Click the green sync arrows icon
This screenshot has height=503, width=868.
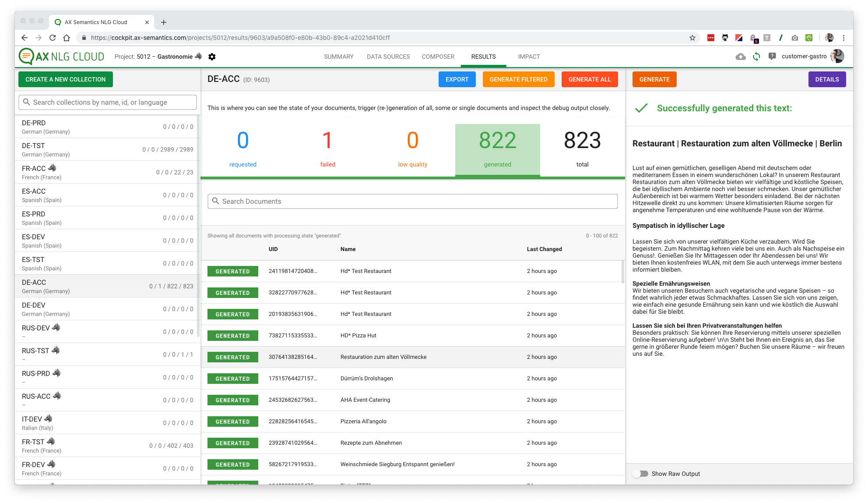coord(756,57)
